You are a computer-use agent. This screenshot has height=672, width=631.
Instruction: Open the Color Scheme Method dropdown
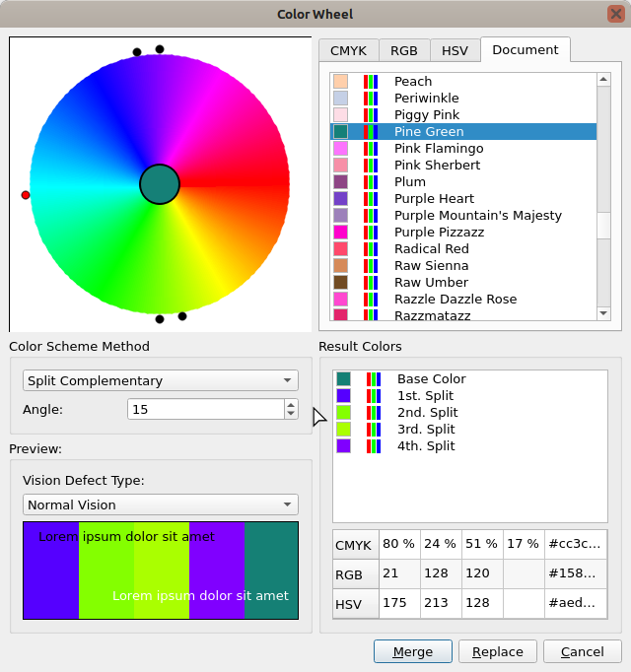point(160,381)
